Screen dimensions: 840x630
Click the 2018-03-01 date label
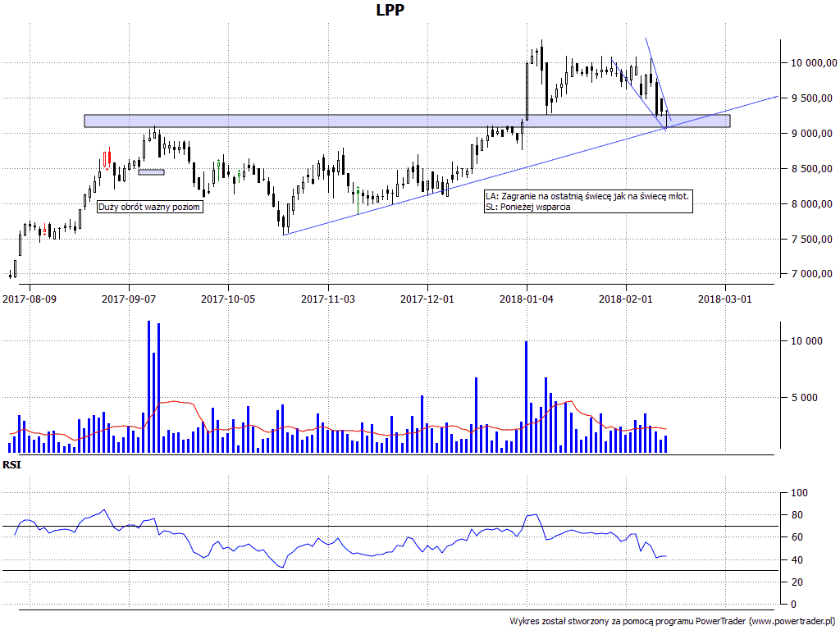tap(725, 299)
